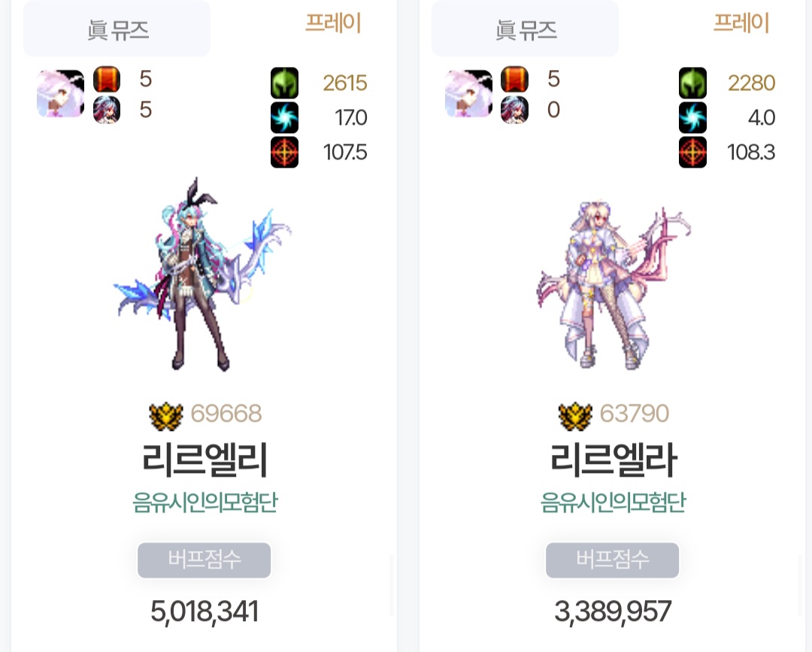Click the 리르엘리 character sprite with blue bow
The width and height of the screenshot is (812, 652).
click(203, 274)
